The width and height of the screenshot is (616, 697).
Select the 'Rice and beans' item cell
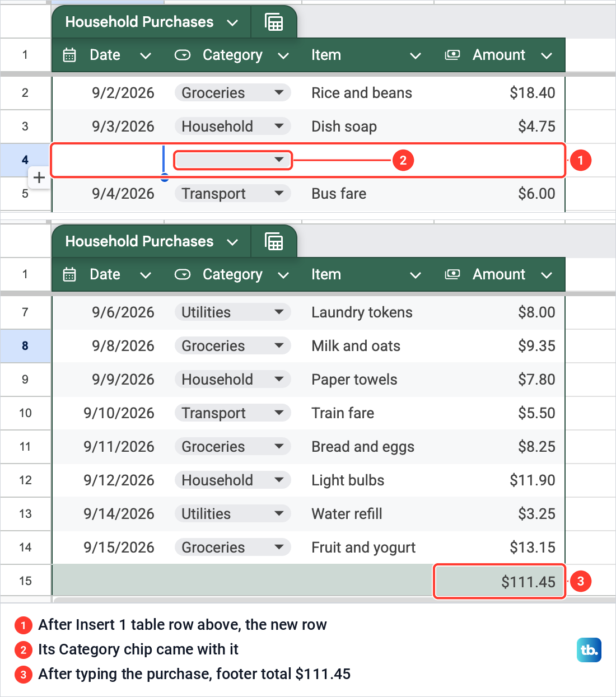point(367,93)
